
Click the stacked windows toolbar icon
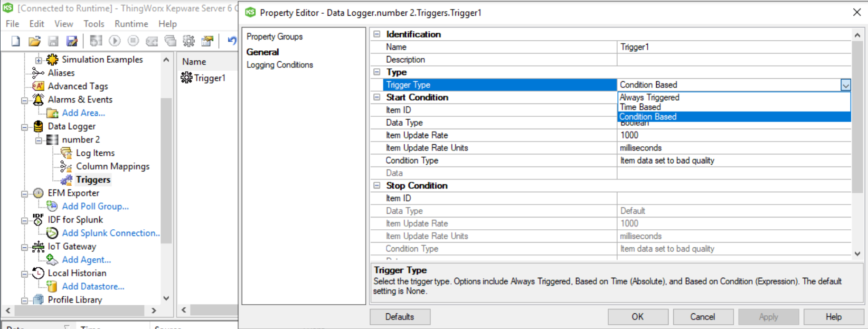(170, 41)
